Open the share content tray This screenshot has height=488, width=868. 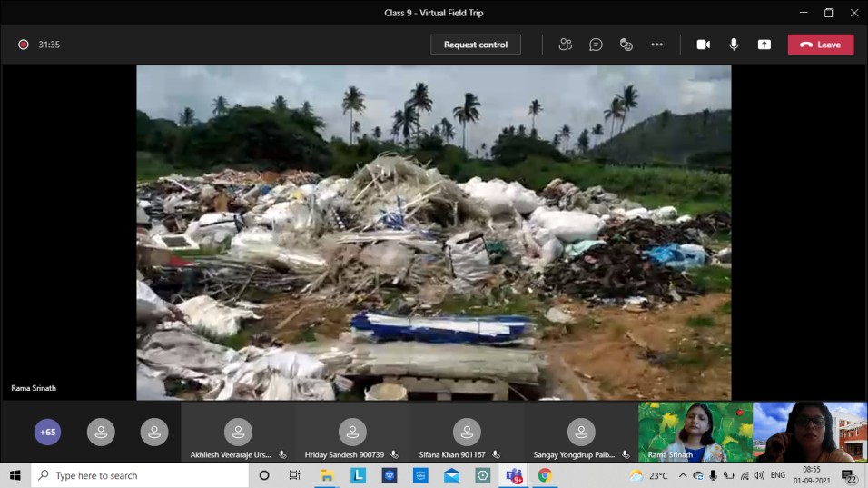click(x=764, y=45)
